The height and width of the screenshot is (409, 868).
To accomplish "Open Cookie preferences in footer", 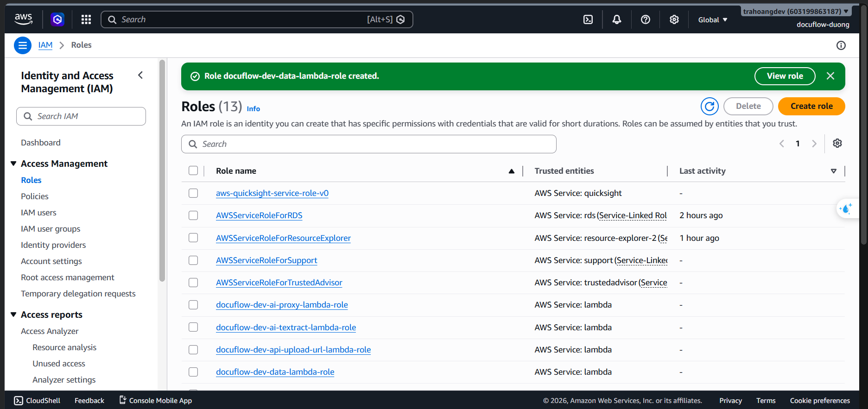I will point(820,401).
